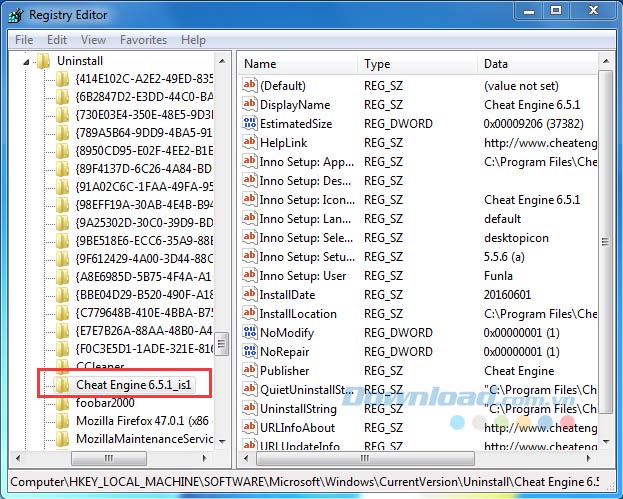Collapse the Uninstall tree node

26,62
